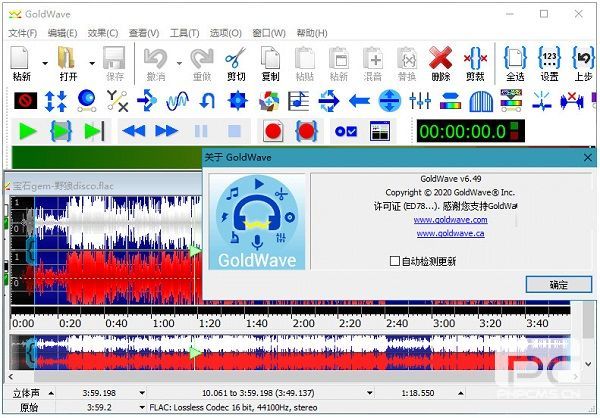Open the 效果(C) menu
600x418 pixels.
pyautogui.click(x=103, y=33)
